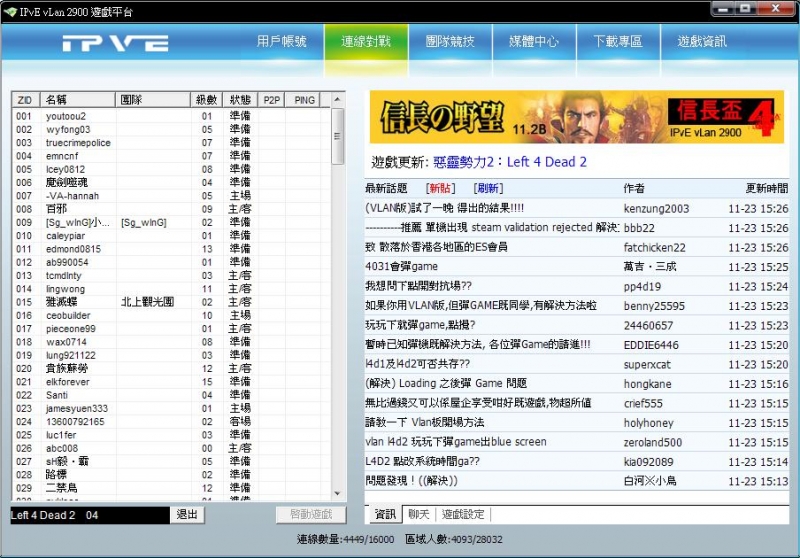Screen dimensions: 800x558
Task: Open topic 4031會彈game
Action: click(402, 266)
